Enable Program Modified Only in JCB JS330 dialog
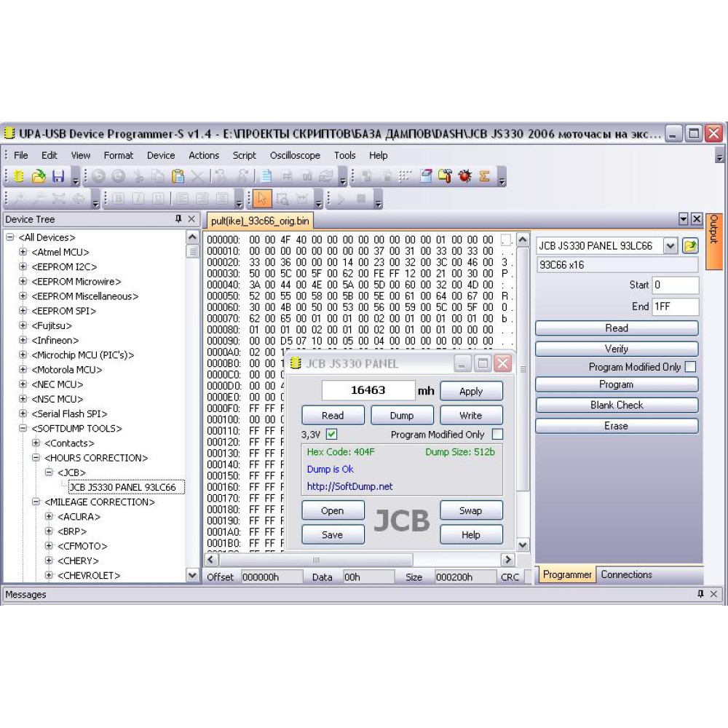This screenshot has height=728, width=728. [x=497, y=434]
